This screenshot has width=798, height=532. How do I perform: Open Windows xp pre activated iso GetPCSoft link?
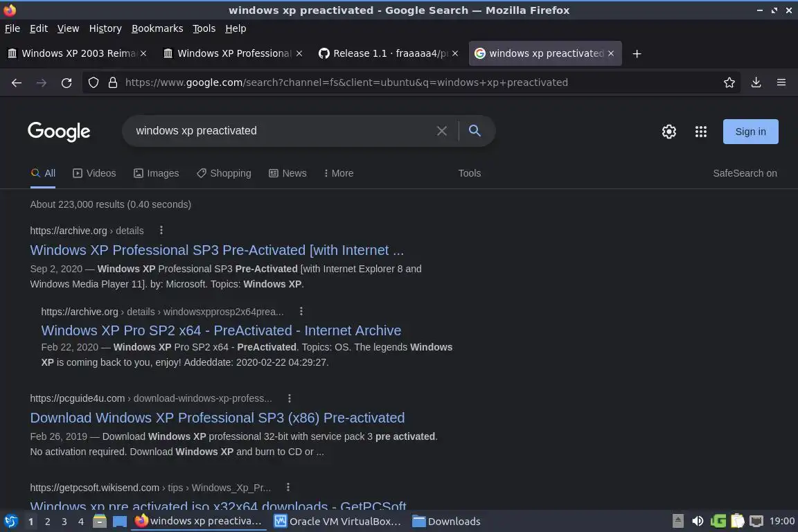click(x=218, y=505)
